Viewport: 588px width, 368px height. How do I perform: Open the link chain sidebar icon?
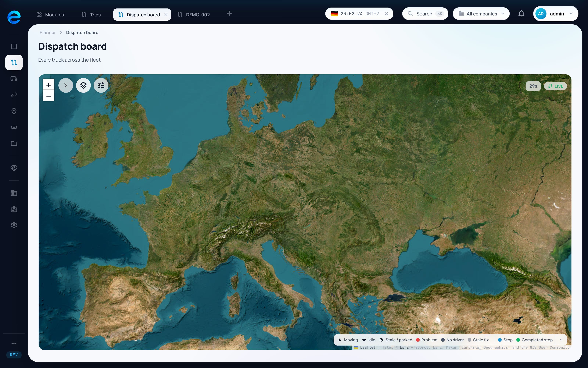[x=14, y=127]
